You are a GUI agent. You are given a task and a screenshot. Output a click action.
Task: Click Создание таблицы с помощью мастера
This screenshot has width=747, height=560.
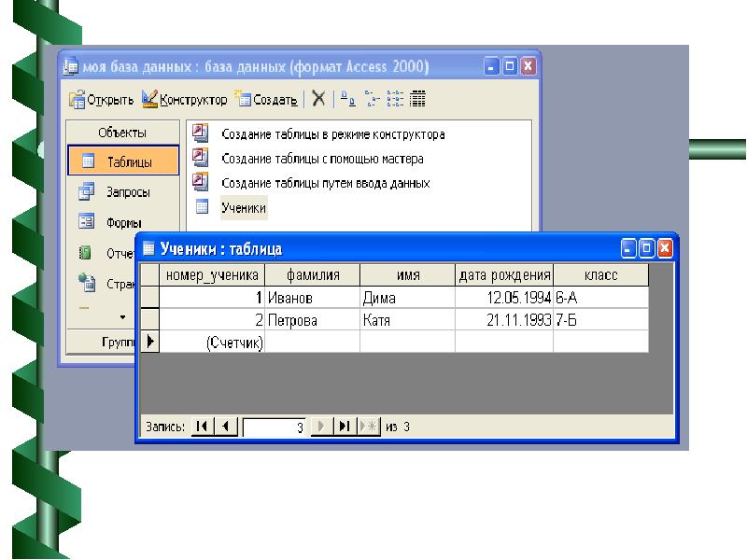(x=322, y=159)
